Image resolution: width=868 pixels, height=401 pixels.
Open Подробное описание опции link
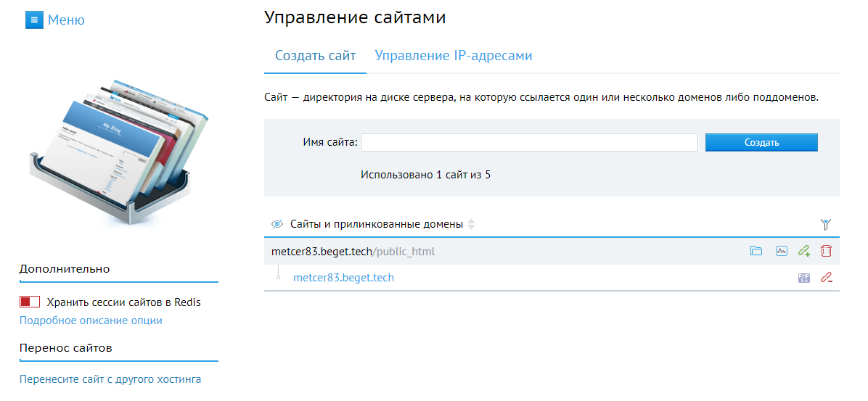click(91, 321)
